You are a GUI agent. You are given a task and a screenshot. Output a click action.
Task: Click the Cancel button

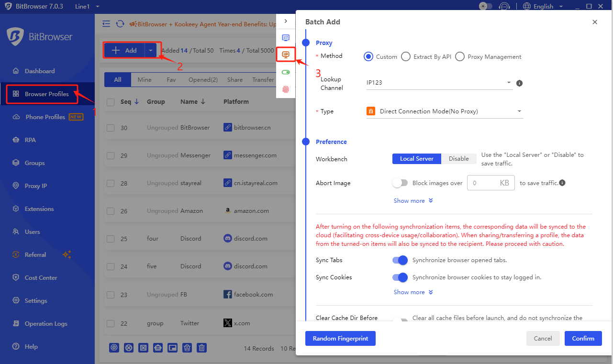pyautogui.click(x=543, y=338)
